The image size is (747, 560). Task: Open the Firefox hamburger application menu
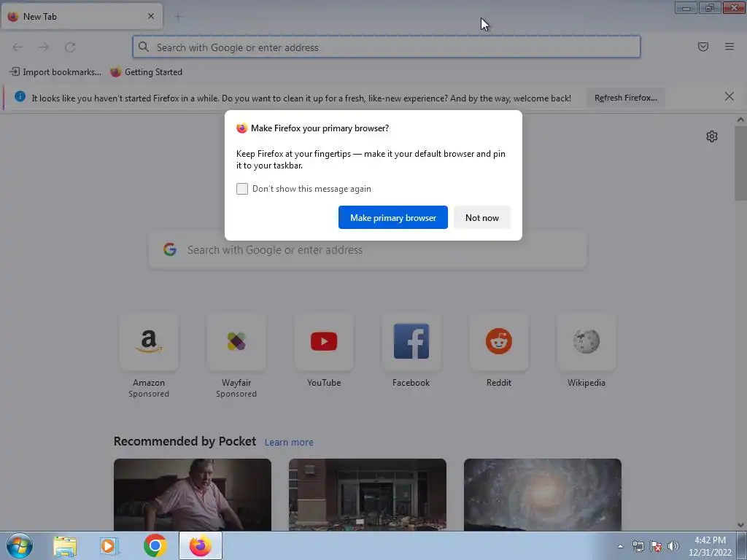pos(729,47)
